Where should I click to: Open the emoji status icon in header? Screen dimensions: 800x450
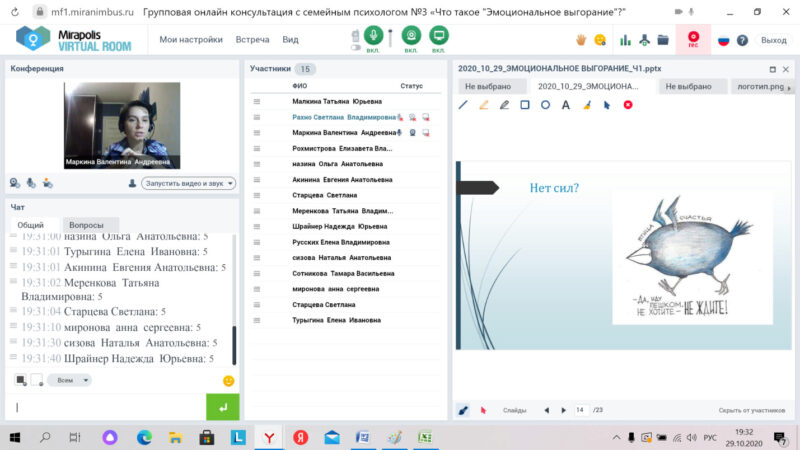point(600,40)
